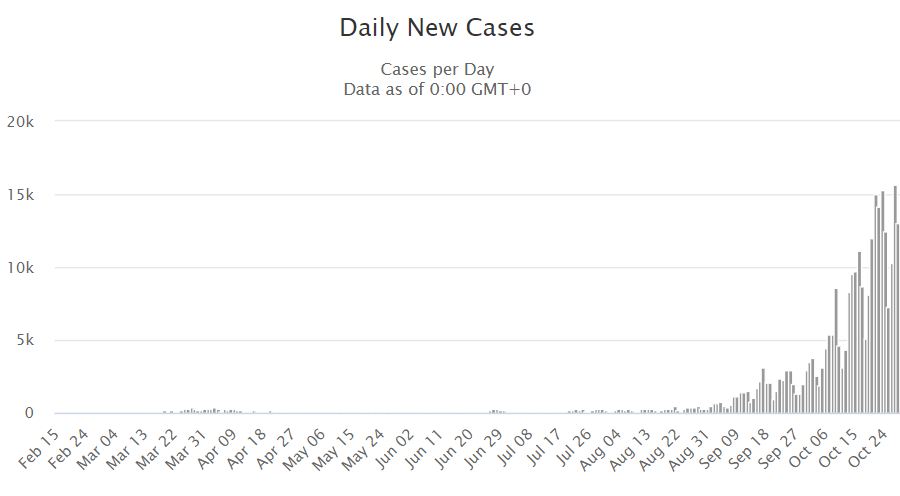The height and width of the screenshot is (496, 900).
Task: Click the "Cases per Day" subtitle
Action: coord(437,69)
